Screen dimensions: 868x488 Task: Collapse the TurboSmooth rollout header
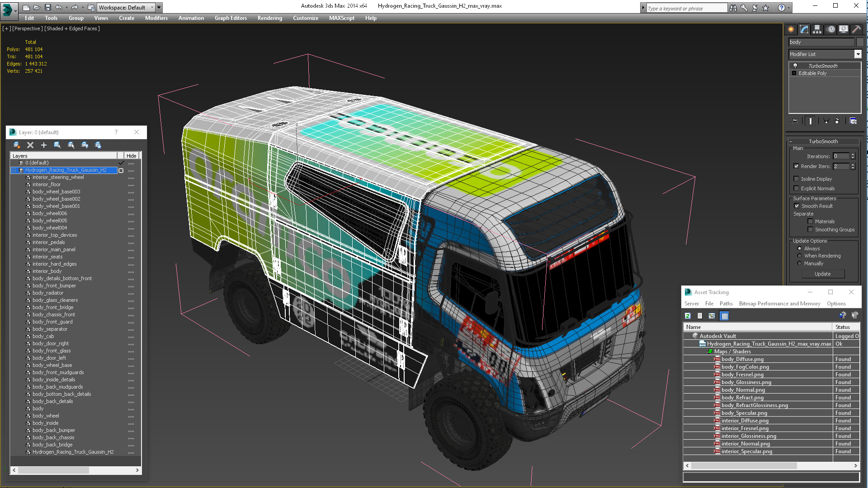(823, 141)
